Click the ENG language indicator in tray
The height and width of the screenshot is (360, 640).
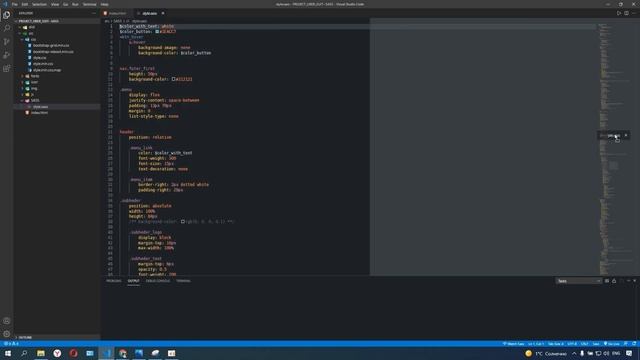point(616,353)
